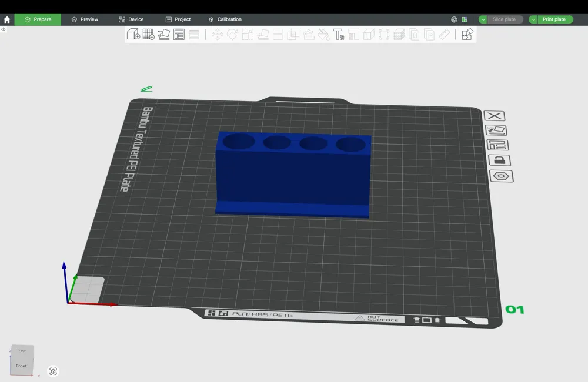Image resolution: width=588 pixels, height=382 pixels.
Task: Delete all objects on plate via X icon
Action: [494, 115]
